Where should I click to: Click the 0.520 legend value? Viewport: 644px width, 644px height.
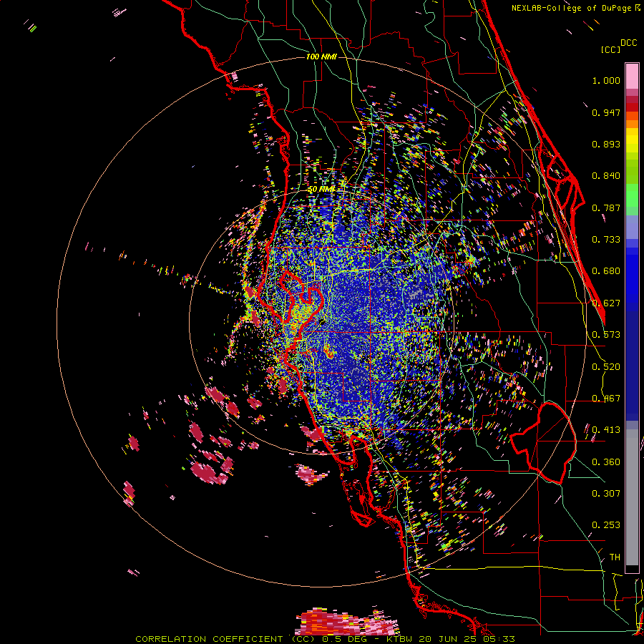point(606,367)
